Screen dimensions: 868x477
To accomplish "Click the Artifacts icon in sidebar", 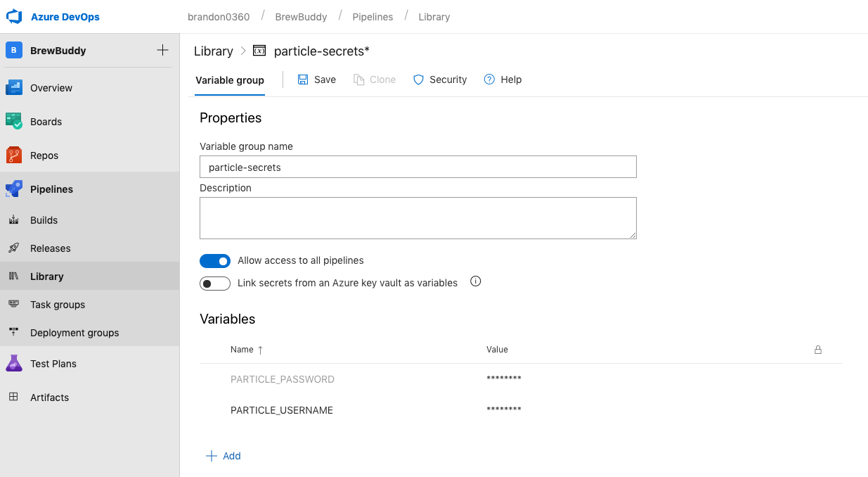I will pyautogui.click(x=13, y=397).
